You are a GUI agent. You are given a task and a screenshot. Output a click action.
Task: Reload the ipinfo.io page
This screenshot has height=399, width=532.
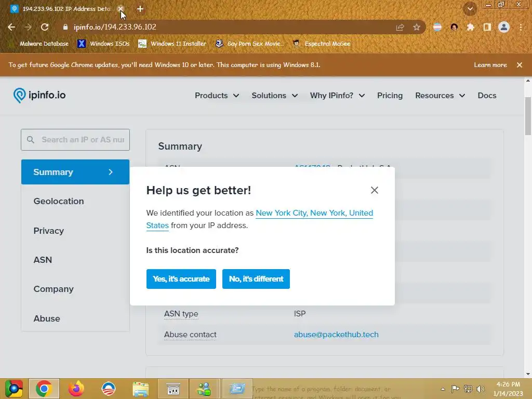pos(45,27)
